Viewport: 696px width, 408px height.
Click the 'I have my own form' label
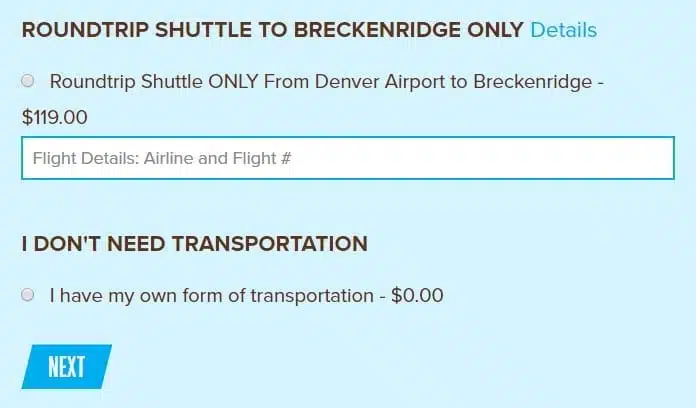click(x=213, y=295)
